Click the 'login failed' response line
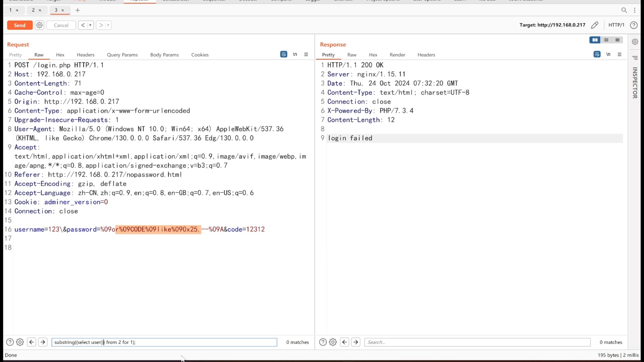 [x=350, y=138]
